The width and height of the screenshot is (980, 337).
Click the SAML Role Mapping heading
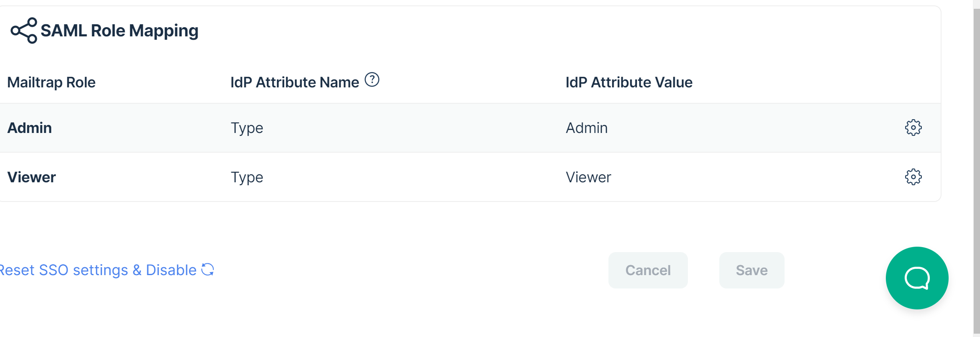[x=119, y=31]
